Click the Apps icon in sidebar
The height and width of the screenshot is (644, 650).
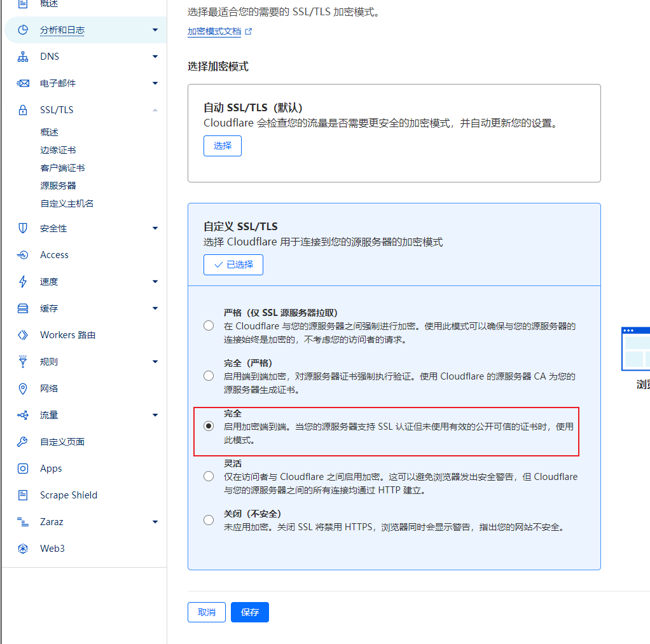[x=23, y=469]
